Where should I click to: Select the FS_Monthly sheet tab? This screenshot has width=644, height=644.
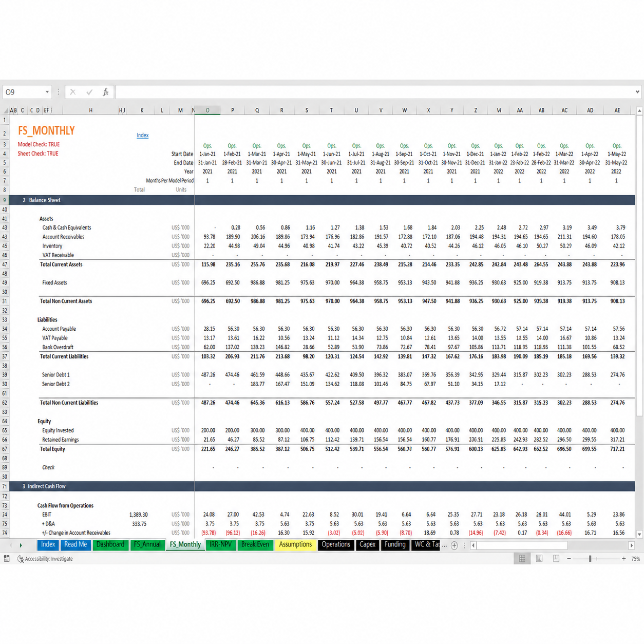pos(185,545)
